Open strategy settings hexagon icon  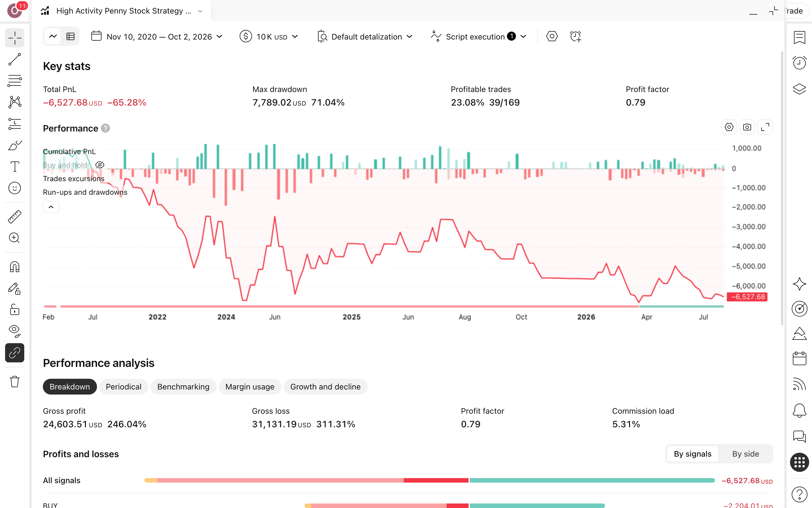coord(552,36)
